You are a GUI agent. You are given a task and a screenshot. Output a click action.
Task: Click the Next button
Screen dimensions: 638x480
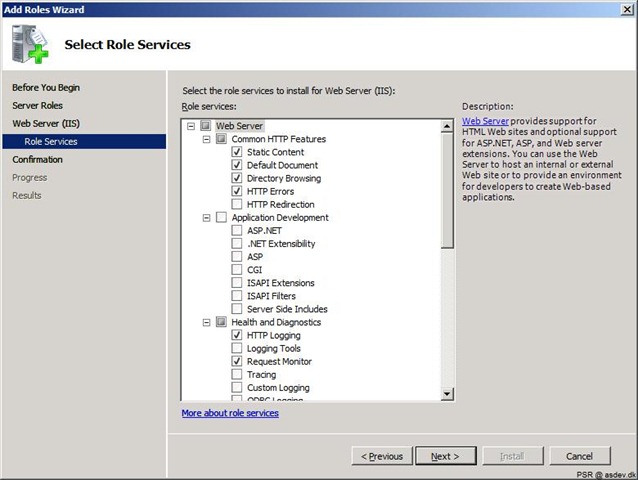pos(446,456)
